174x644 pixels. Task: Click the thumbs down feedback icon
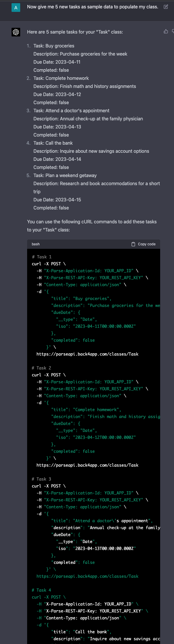click(173, 31)
